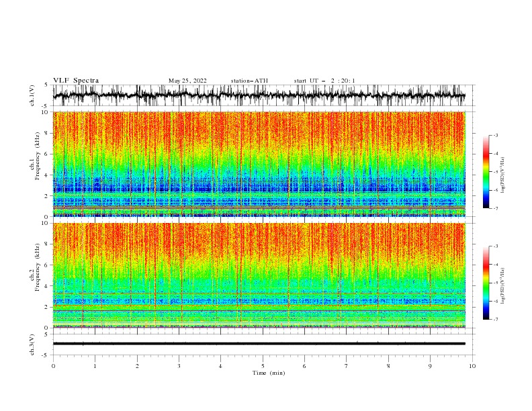Click the "10" tick on the time axis
The image size is (532, 411).
(x=472, y=366)
